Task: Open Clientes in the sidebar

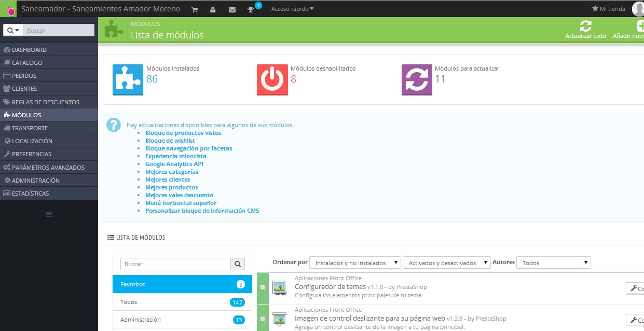Action: tap(49, 89)
